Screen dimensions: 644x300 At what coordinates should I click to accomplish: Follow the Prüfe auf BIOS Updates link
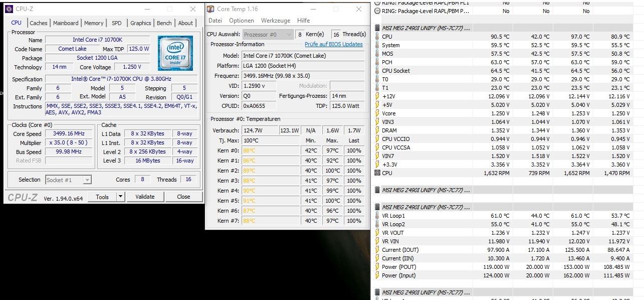pyautogui.click(x=334, y=44)
